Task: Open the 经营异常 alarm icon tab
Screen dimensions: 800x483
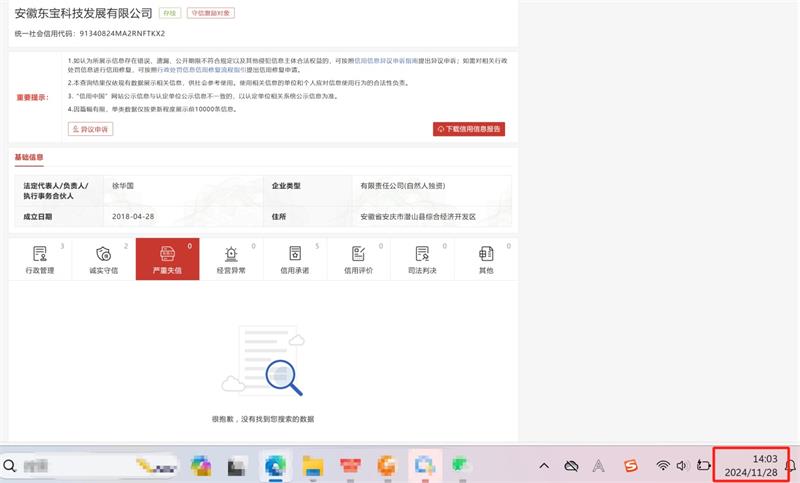Action: pyautogui.click(x=231, y=259)
